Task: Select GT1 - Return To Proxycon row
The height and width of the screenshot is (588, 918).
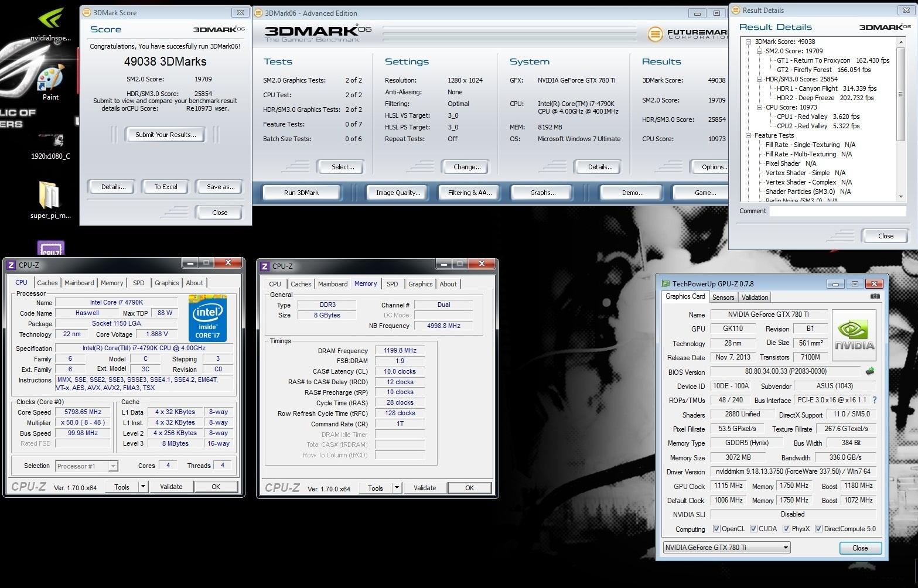Action: click(833, 60)
